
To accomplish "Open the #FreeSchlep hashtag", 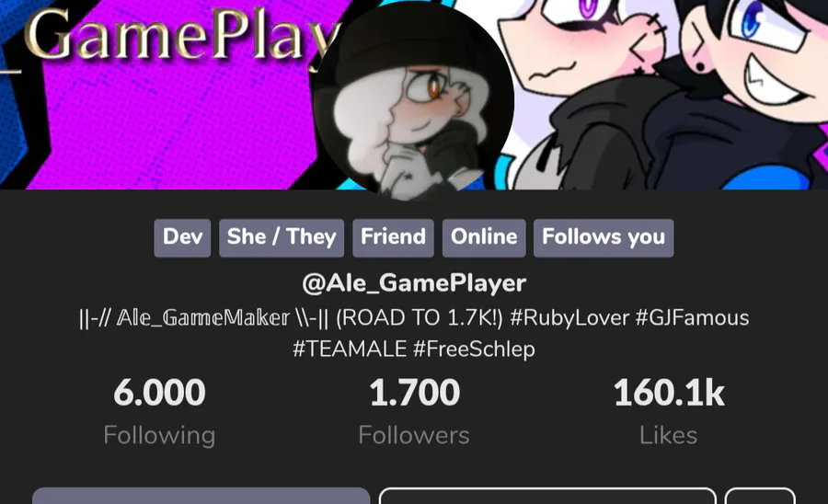I will pos(474,349).
